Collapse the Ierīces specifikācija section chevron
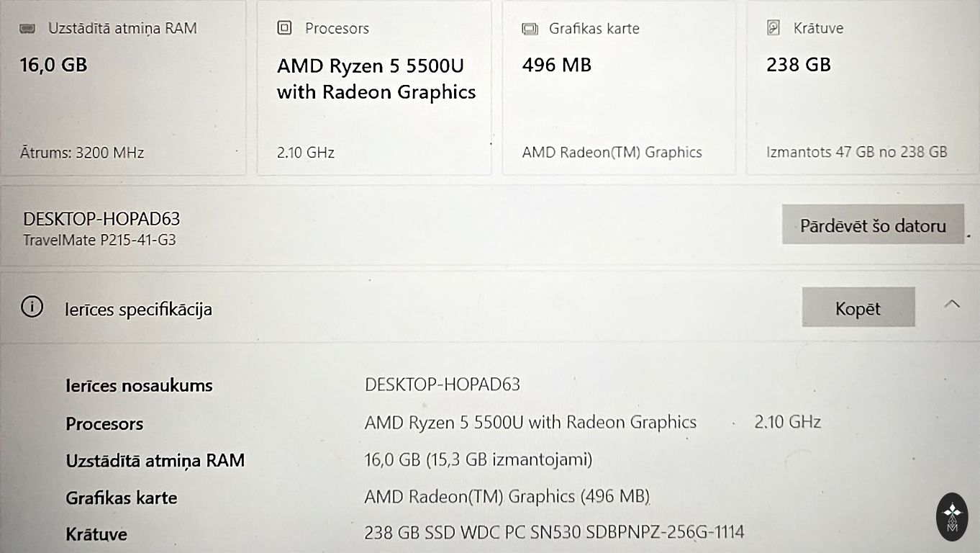The height and width of the screenshot is (553, 980). 951,304
